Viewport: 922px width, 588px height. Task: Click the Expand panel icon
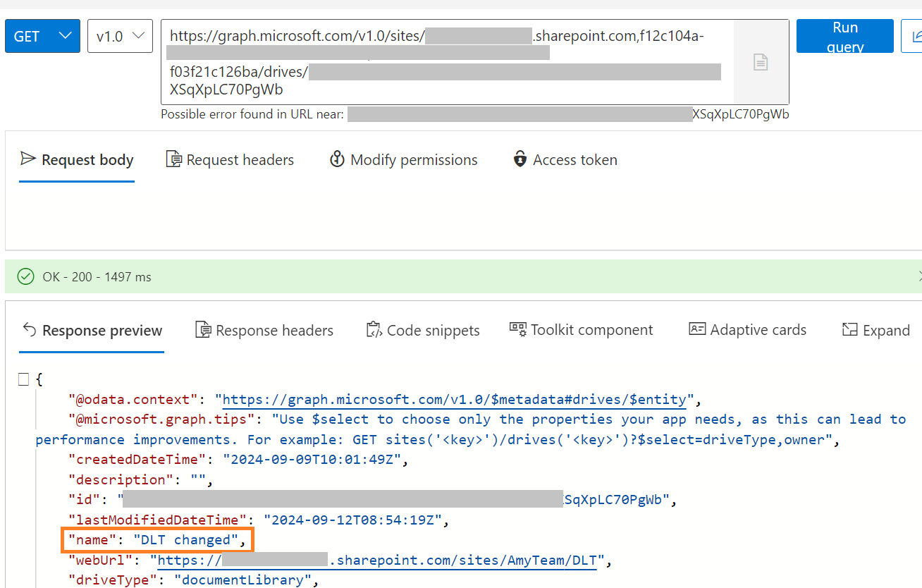click(x=850, y=330)
